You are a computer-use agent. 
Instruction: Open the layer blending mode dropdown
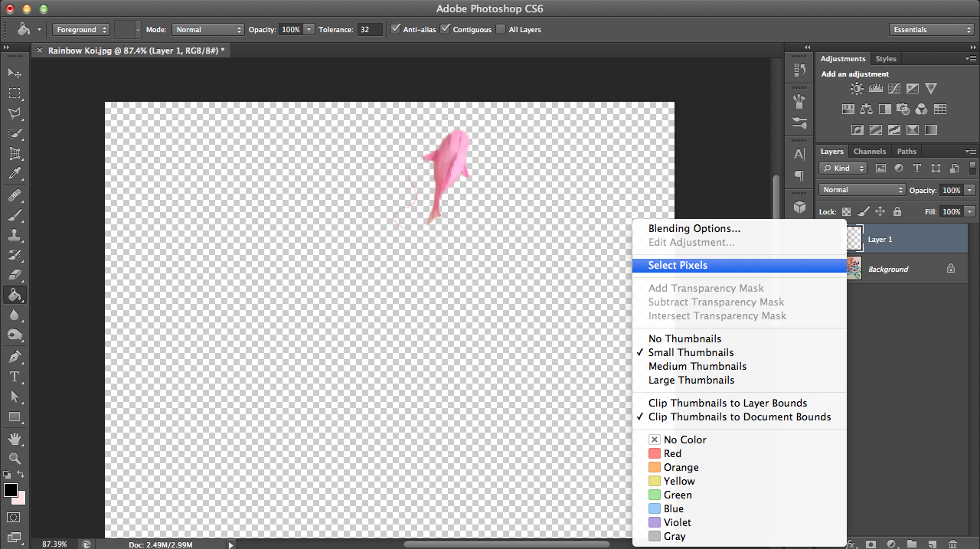tap(861, 189)
